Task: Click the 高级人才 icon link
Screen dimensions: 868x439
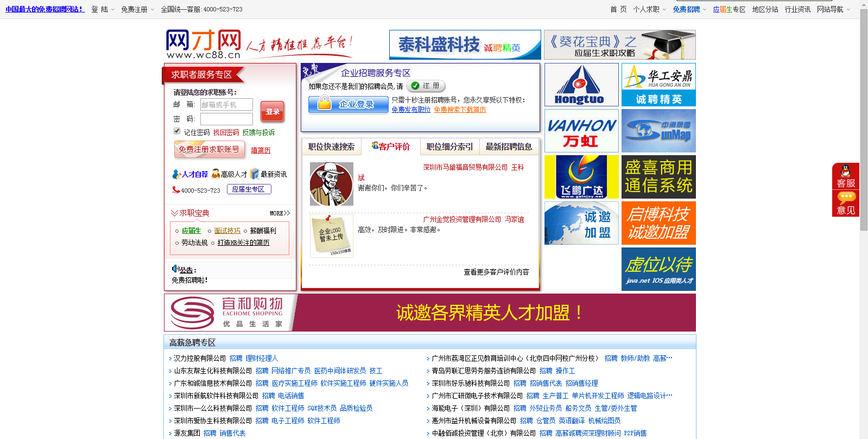Action: pyautogui.click(x=229, y=174)
